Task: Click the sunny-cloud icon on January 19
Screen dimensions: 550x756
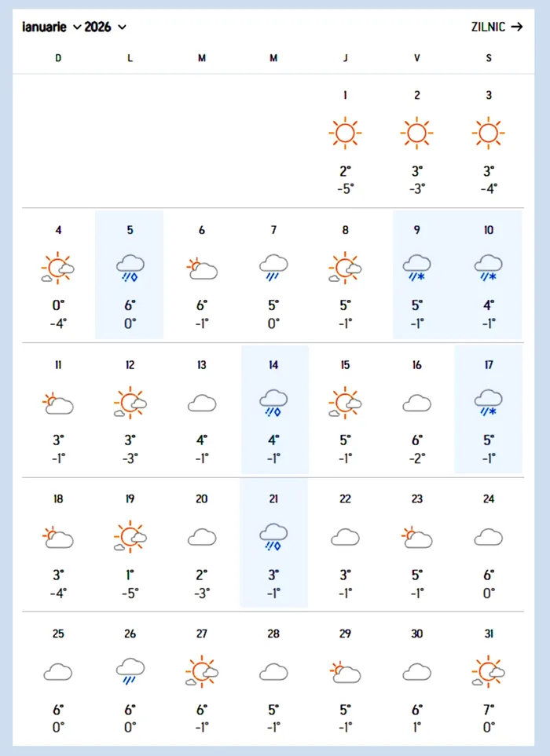Action: coord(130,538)
